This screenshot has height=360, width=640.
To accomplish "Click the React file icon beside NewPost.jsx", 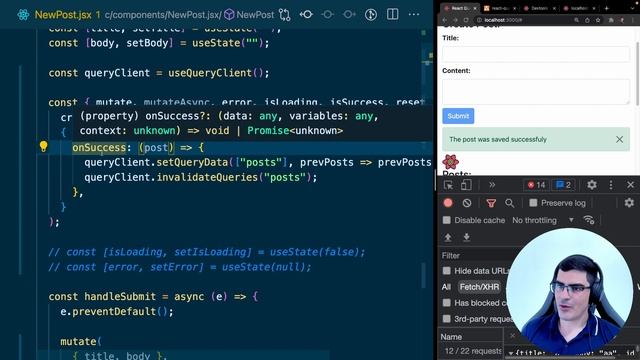I will [23, 15].
